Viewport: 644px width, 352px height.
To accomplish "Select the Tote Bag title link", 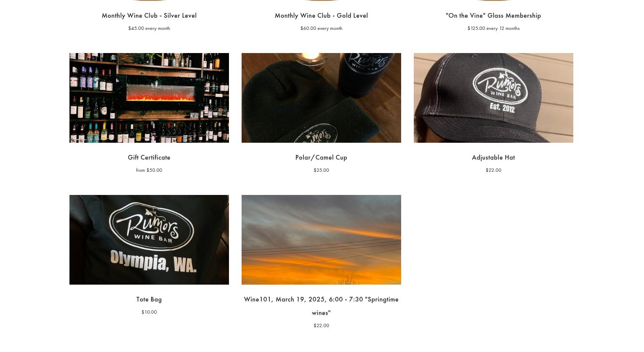I will pyautogui.click(x=149, y=299).
